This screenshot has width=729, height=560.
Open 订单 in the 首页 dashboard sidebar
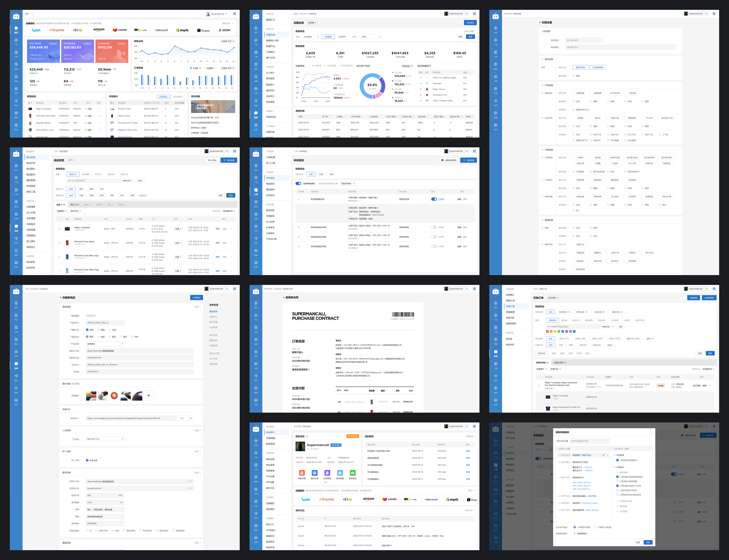16,54
